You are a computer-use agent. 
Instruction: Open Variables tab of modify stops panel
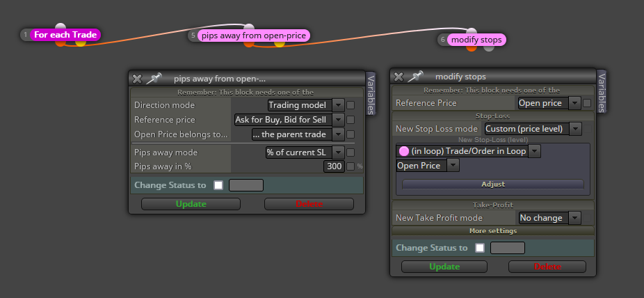pyautogui.click(x=601, y=92)
